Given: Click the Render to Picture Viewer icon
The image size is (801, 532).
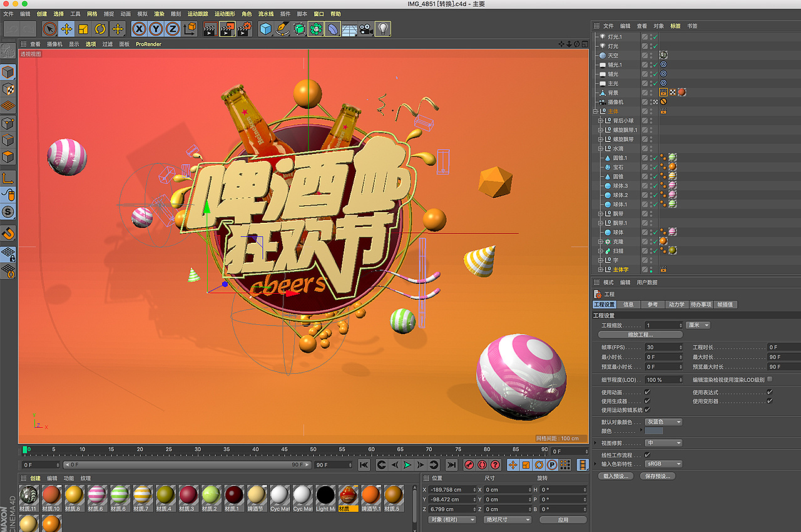Looking at the screenshot, I should [x=227, y=29].
